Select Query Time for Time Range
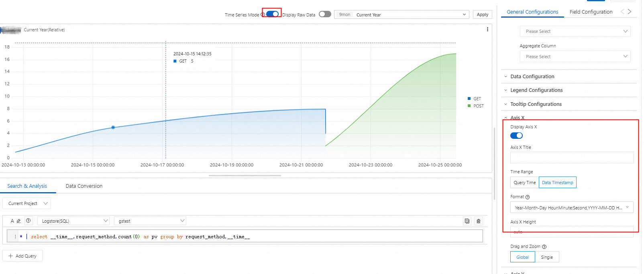Viewport: 644px width, 274px height. click(x=524, y=183)
